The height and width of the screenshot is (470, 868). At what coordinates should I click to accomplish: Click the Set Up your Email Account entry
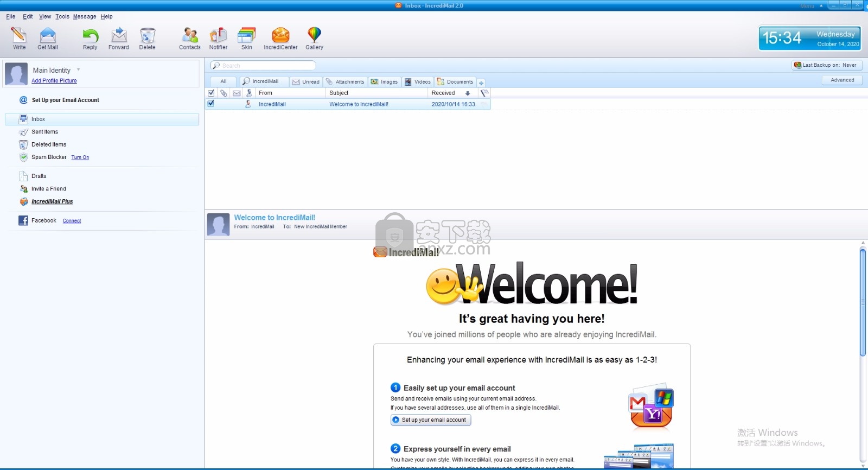point(65,100)
